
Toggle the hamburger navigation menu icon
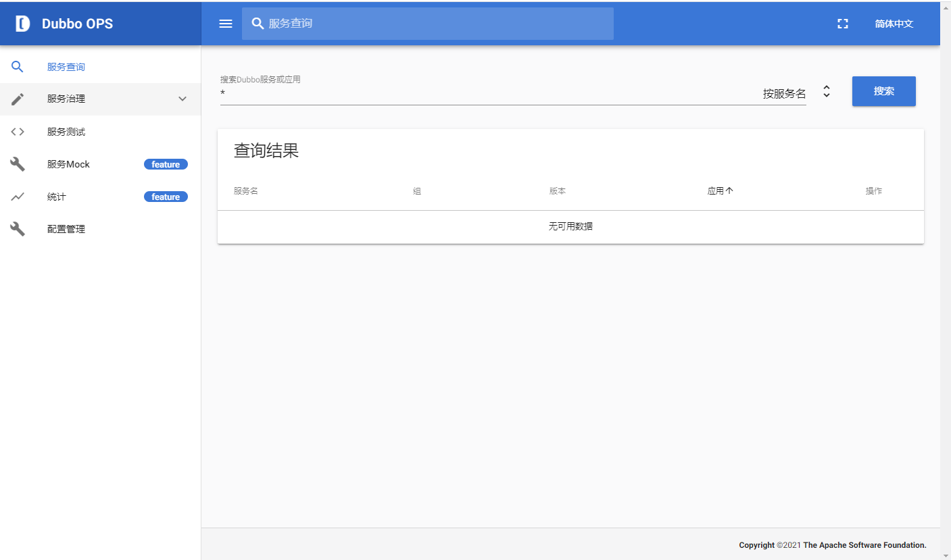click(x=226, y=24)
